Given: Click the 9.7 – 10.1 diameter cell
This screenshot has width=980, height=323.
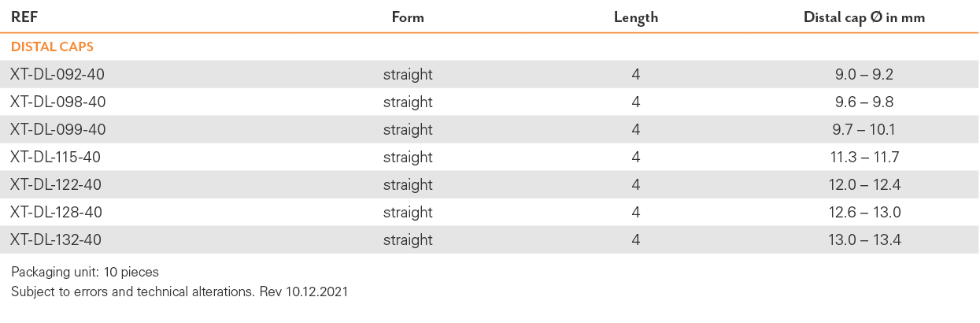Looking at the screenshot, I should point(864,130).
